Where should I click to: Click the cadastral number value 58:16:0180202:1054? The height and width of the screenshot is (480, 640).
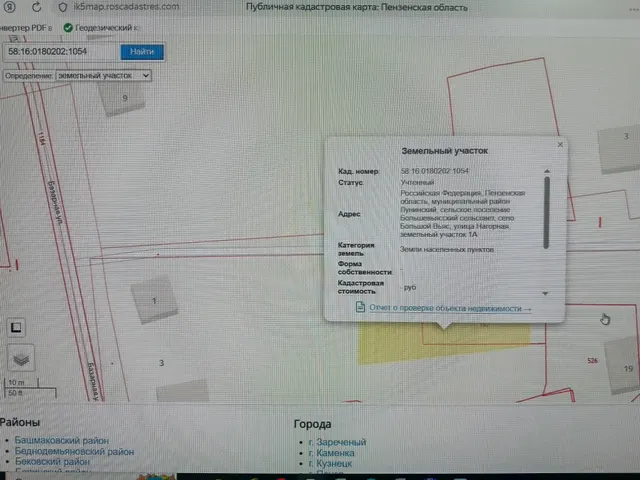point(434,171)
